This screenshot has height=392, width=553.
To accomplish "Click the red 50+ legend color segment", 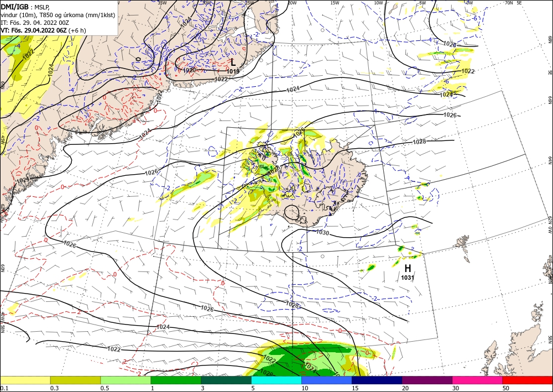I will click(x=528, y=380).
